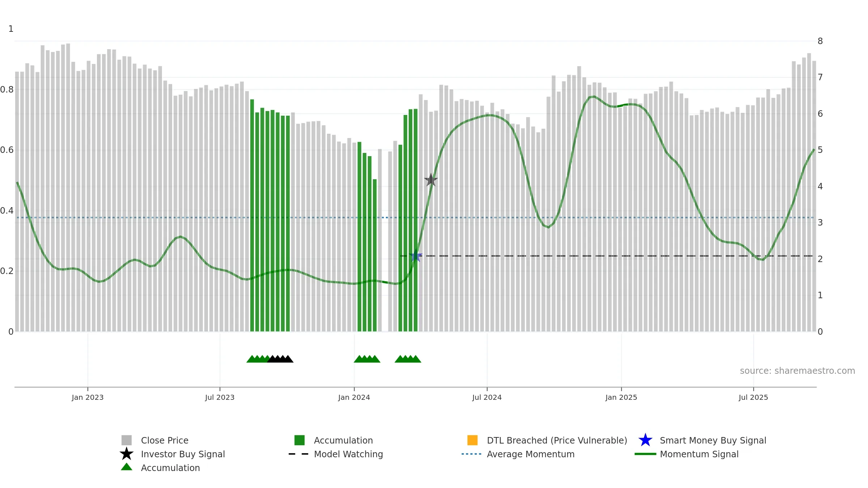Click the Jan 2024 axis label

(354, 397)
